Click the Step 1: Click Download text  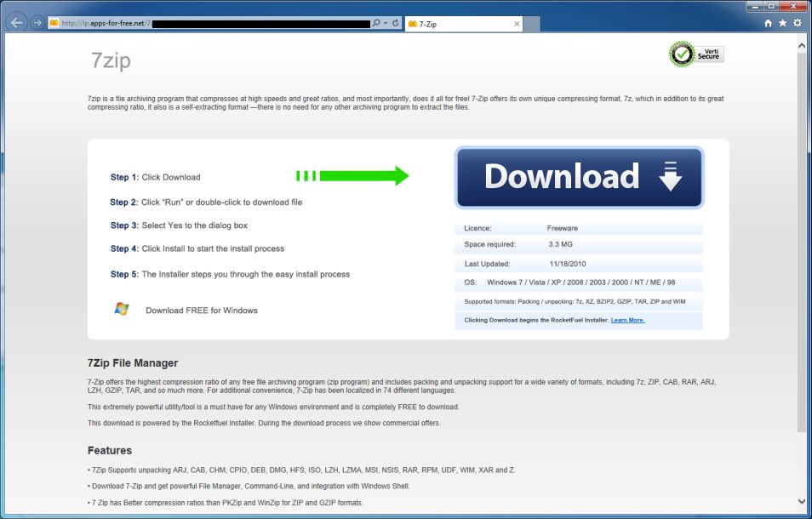(x=156, y=177)
